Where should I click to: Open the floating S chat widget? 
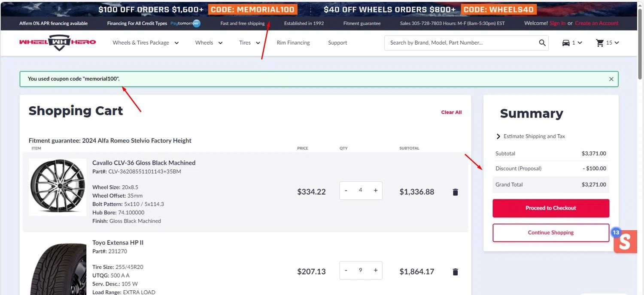click(x=625, y=242)
